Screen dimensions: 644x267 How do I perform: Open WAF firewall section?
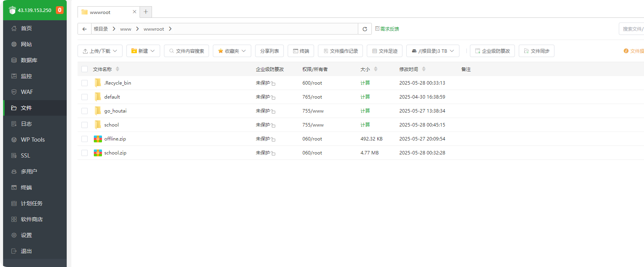coord(35,92)
